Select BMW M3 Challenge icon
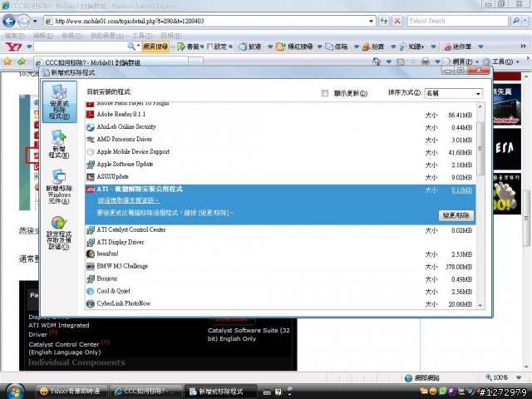The image size is (532, 399). [91, 266]
